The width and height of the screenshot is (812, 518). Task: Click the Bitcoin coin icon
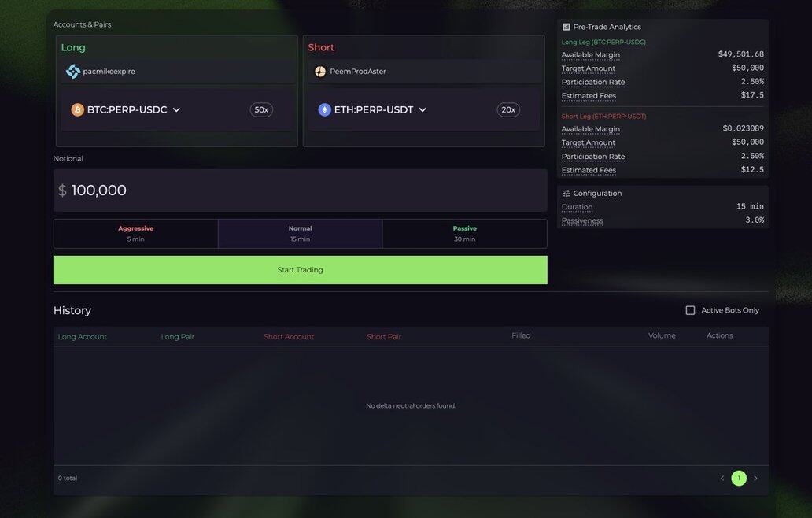78,110
